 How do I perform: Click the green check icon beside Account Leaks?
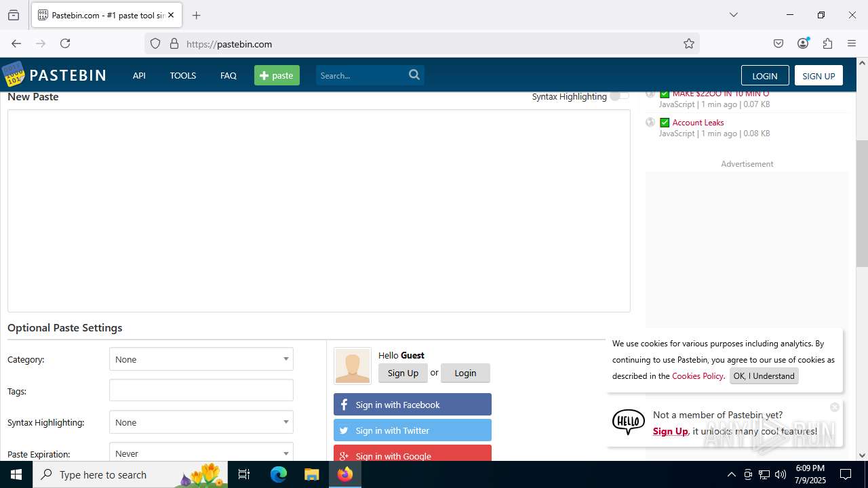tap(665, 123)
